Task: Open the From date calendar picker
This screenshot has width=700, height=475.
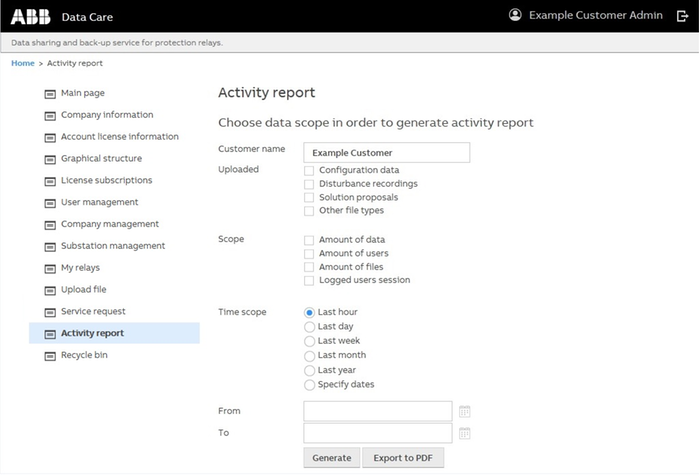Action: (464, 411)
